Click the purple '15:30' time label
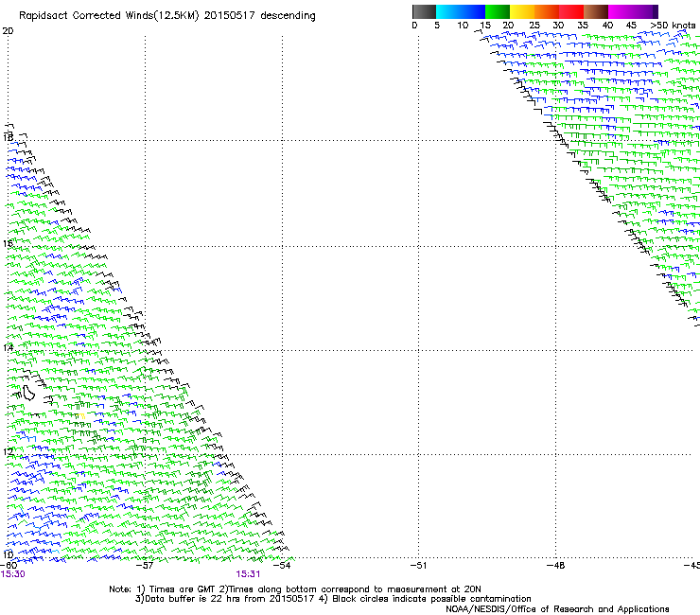The width and height of the screenshot is (700, 615). click(x=12, y=574)
